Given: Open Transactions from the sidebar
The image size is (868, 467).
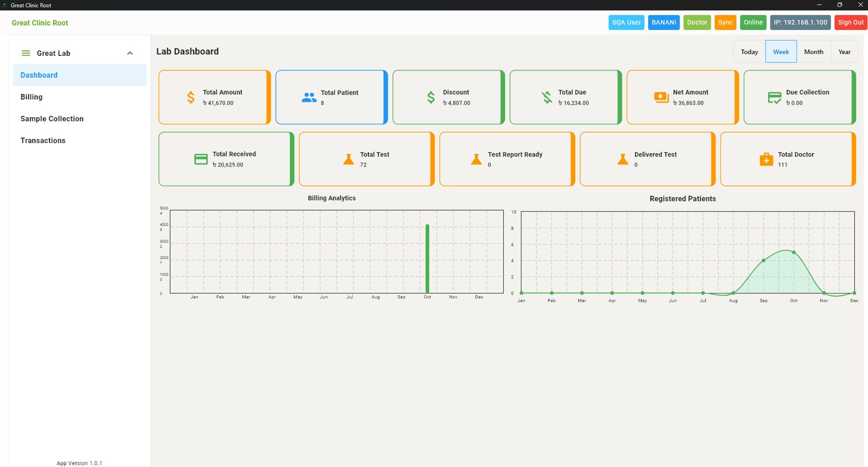Looking at the screenshot, I should 80,140.
